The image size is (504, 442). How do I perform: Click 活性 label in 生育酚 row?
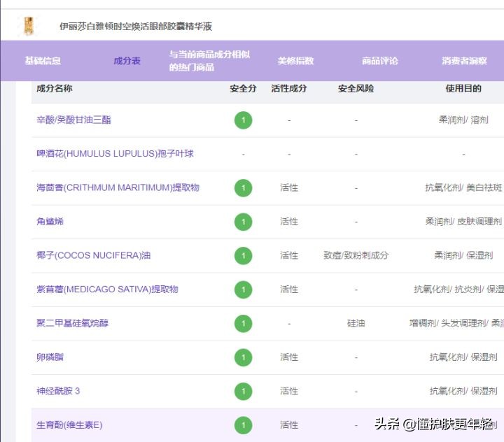point(289,425)
